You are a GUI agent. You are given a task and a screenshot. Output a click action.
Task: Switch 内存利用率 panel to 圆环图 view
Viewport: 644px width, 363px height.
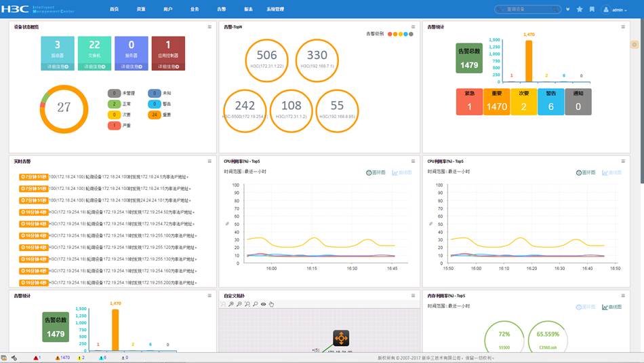[x=586, y=307]
